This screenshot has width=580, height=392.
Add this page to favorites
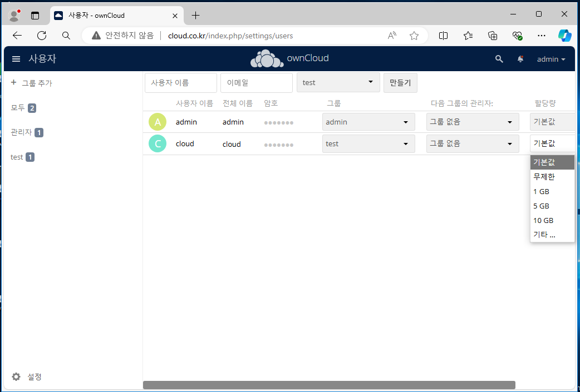(414, 36)
